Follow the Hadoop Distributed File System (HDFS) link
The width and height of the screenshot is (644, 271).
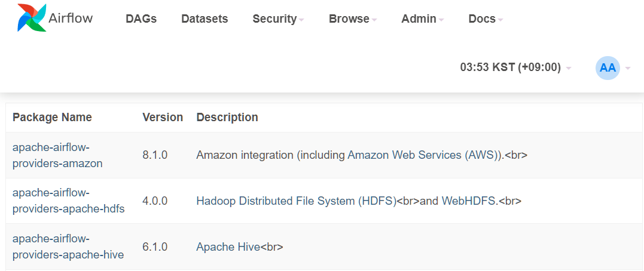tap(296, 201)
